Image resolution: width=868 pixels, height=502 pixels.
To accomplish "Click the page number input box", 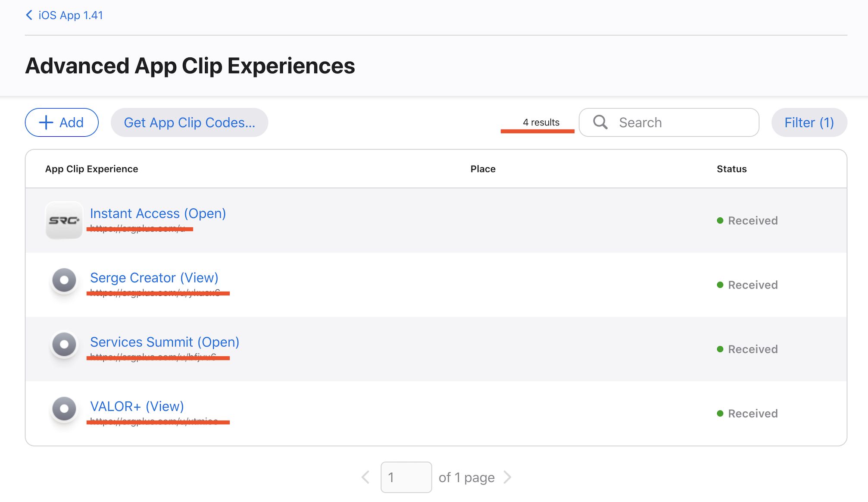I will 406,477.
